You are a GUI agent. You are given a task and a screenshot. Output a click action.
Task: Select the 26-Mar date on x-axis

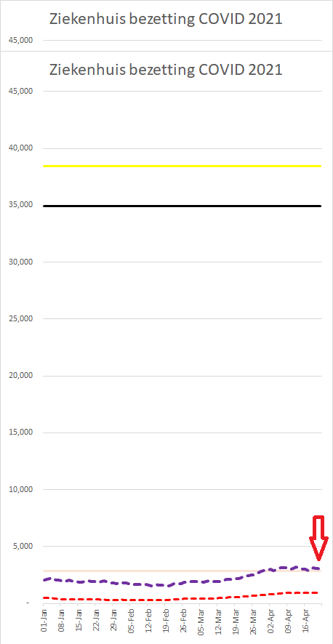click(252, 621)
